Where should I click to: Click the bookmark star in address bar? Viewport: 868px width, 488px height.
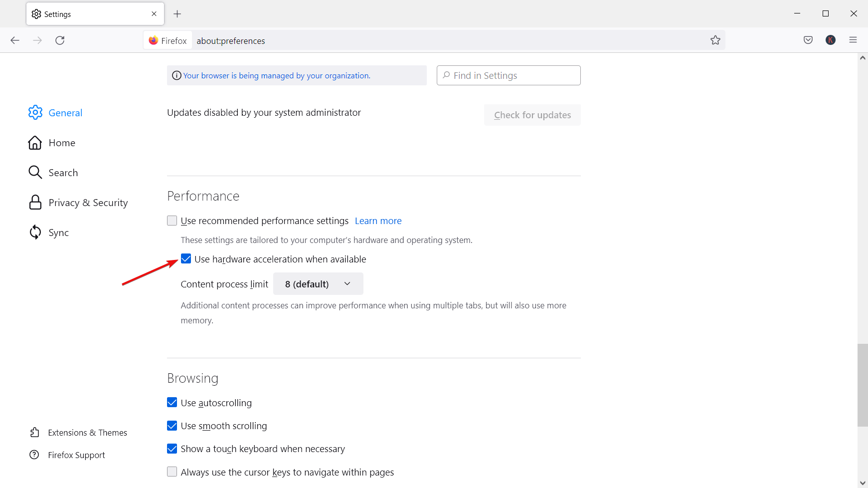coord(716,40)
